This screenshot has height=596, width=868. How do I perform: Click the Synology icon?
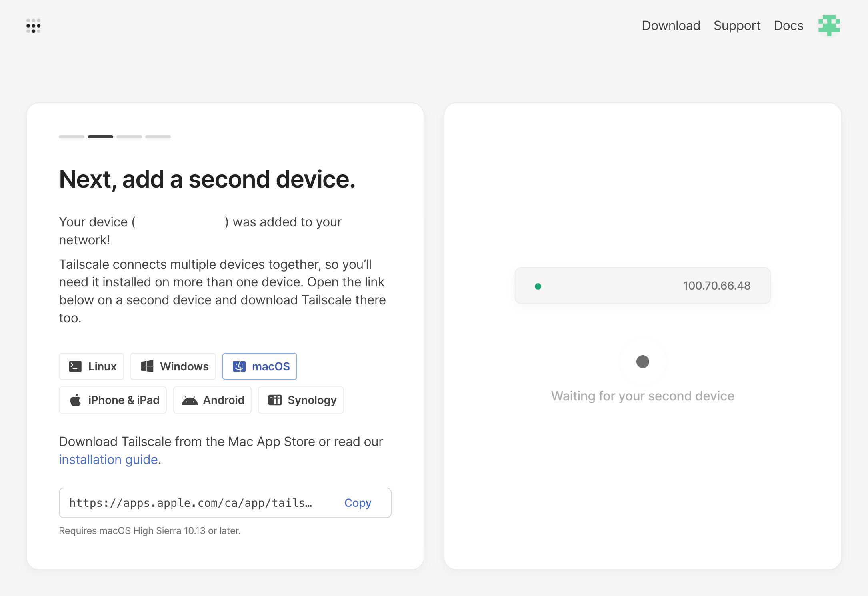click(x=275, y=400)
